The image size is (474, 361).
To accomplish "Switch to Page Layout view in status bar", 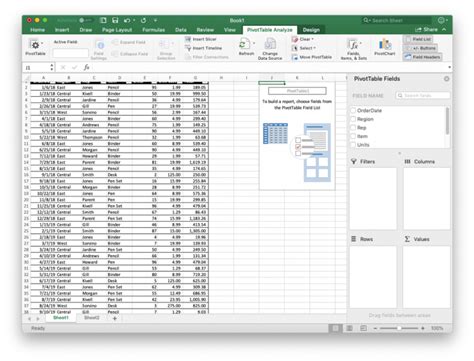I will 349,328.
